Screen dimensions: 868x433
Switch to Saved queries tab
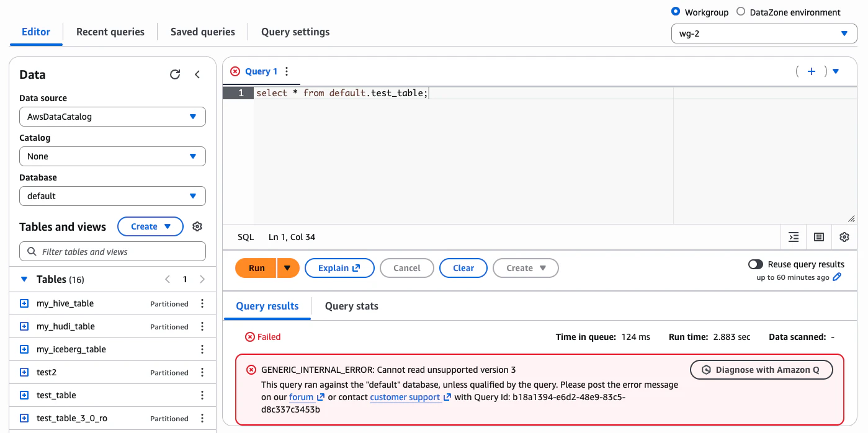[203, 32]
